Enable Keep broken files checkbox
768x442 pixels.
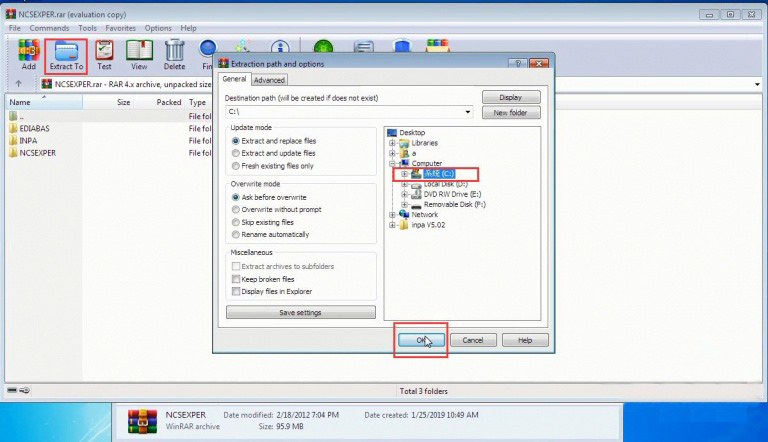pyautogui.click(x=236, y=279)
